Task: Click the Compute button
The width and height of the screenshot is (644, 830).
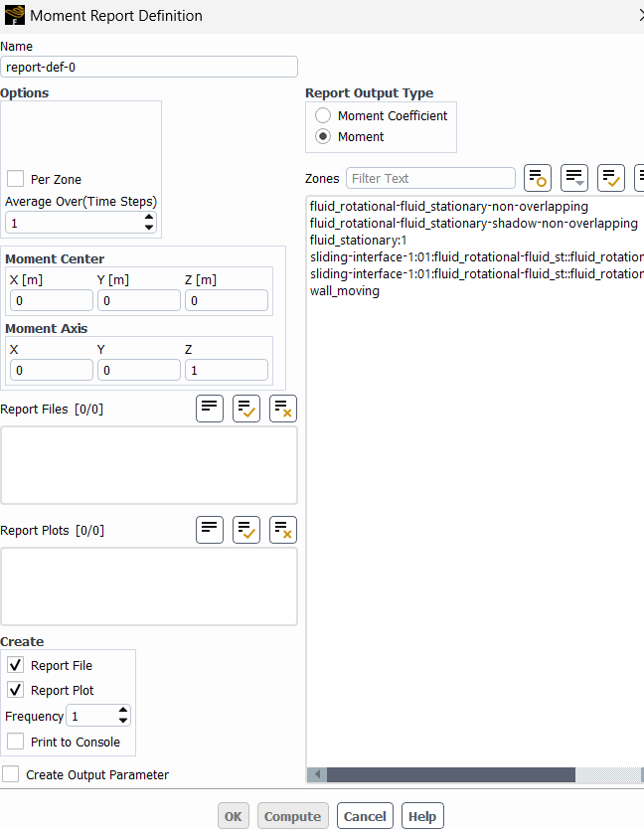Action: coord(292,816)
